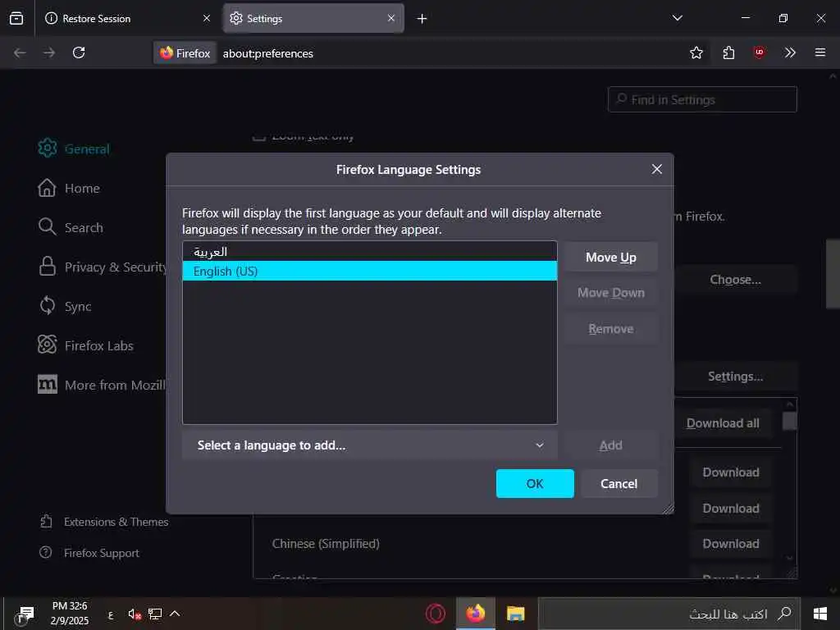Open the Windows Start menu
This screenshot has height=630, width=840.
(820, 614)
